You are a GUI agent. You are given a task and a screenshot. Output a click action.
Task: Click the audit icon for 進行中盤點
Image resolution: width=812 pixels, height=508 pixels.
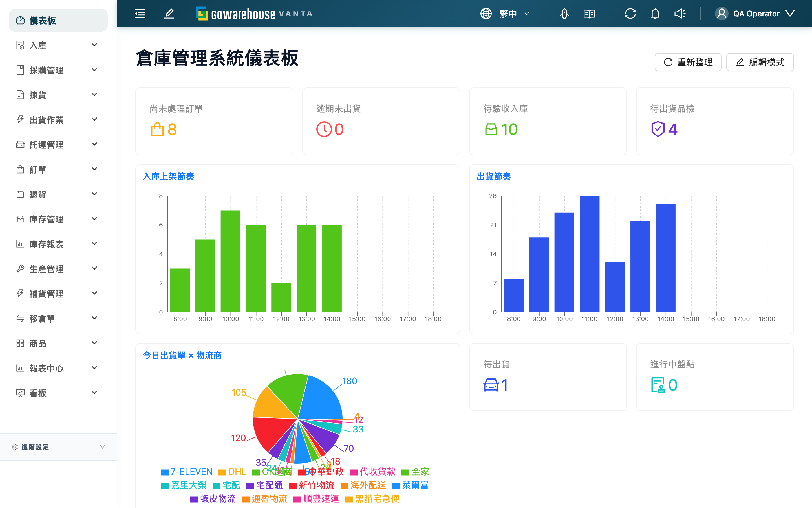pos(658,385)
